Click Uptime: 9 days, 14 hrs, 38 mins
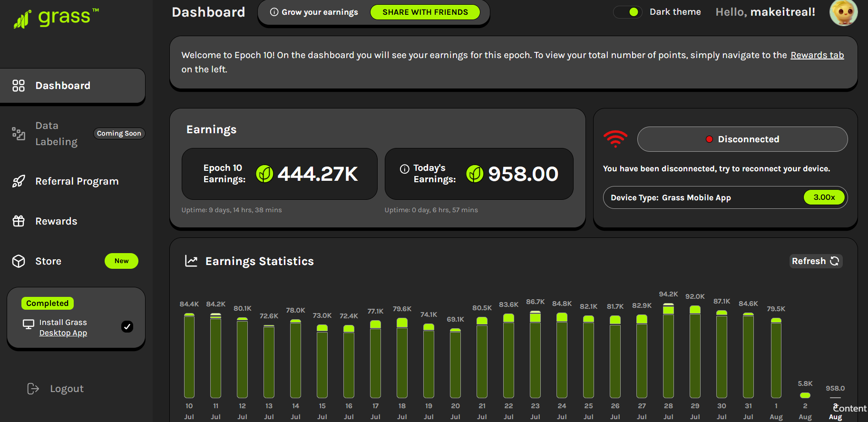The width and height of the screenshot is (868, 422). [x=232, y=210]
